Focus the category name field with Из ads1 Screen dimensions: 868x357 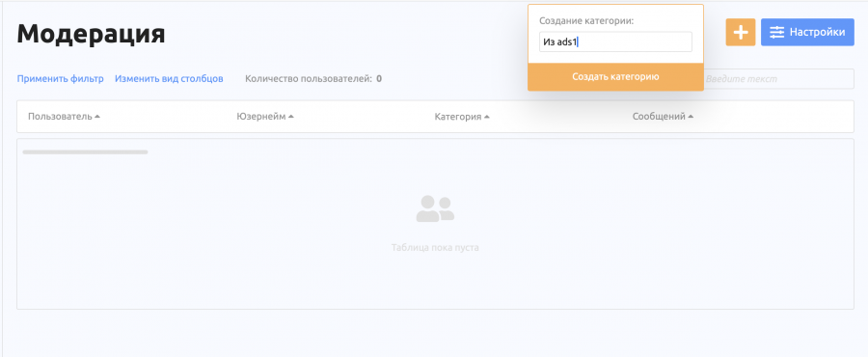[615, 42]
